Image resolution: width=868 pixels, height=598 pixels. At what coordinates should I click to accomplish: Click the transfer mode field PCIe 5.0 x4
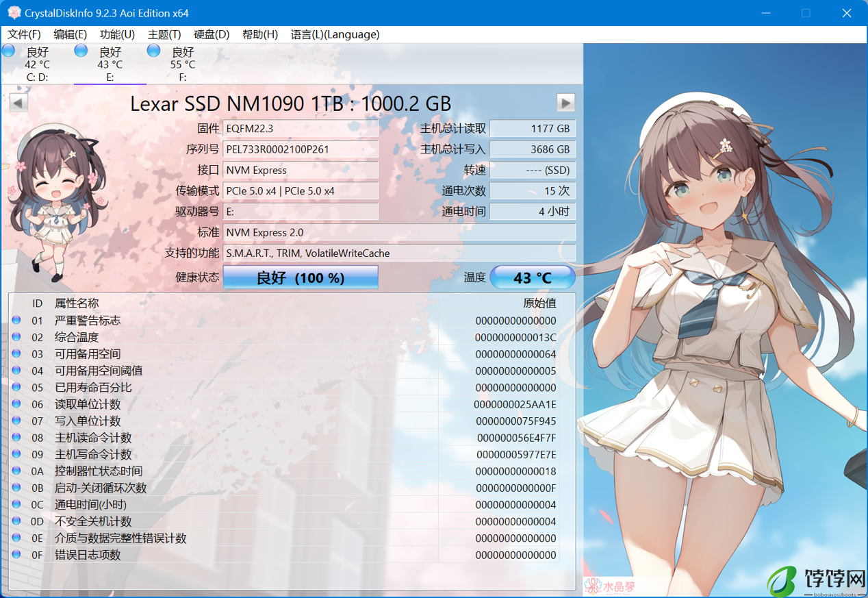coord(301,190)
